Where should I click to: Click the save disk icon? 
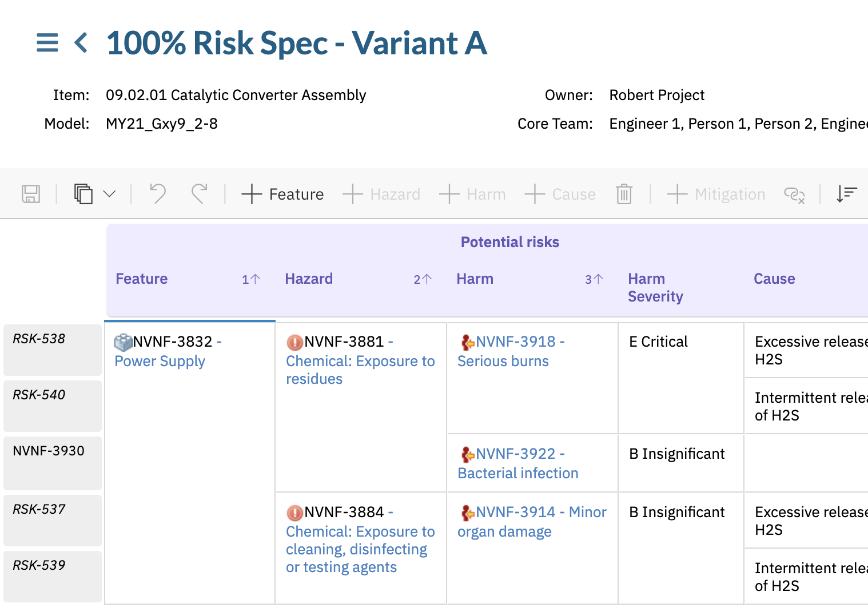31,195
